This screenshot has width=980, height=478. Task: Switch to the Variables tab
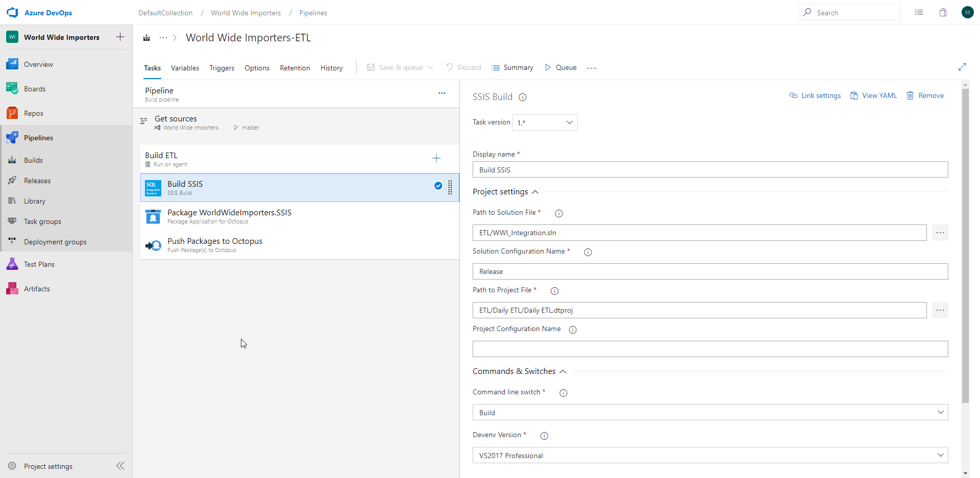coord(185,68)
